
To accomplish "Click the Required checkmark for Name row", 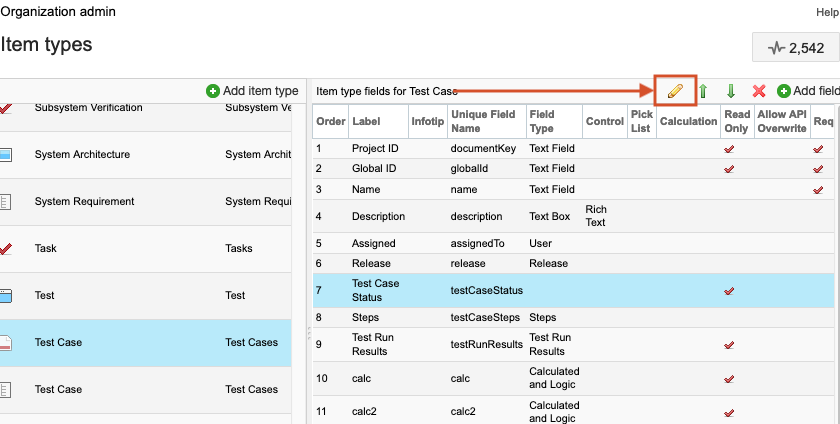I will click(x=818, y=190).
